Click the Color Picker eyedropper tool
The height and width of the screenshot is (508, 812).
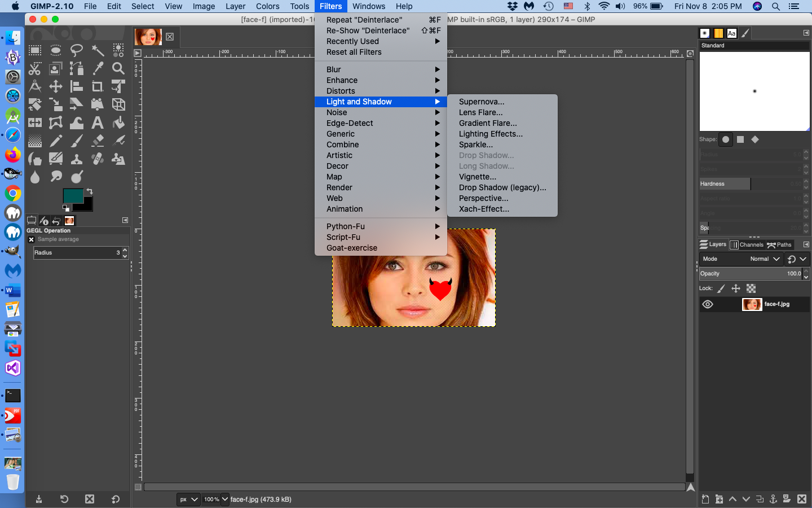click(98, 69)
